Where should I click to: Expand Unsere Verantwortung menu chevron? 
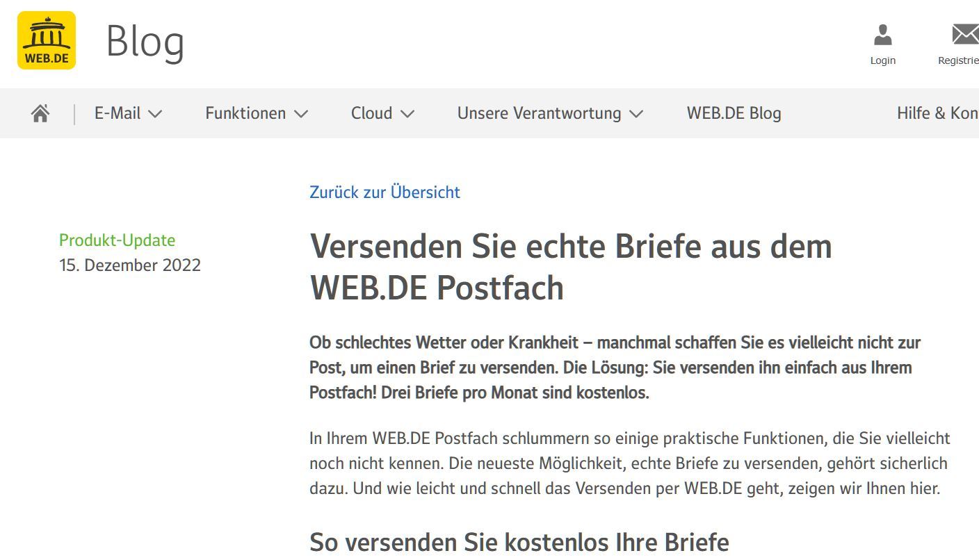point(636,114)
